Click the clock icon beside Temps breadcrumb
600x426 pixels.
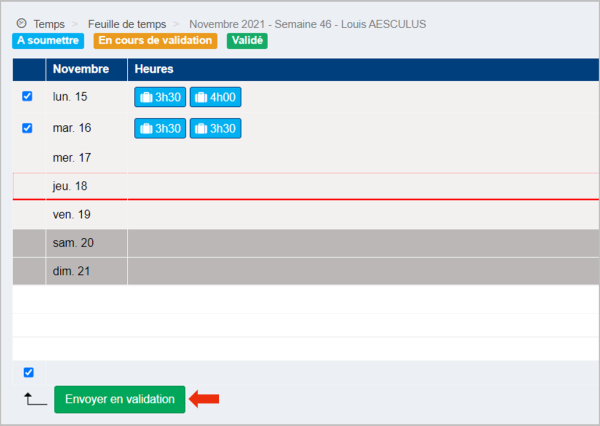[x=22, y=23]
